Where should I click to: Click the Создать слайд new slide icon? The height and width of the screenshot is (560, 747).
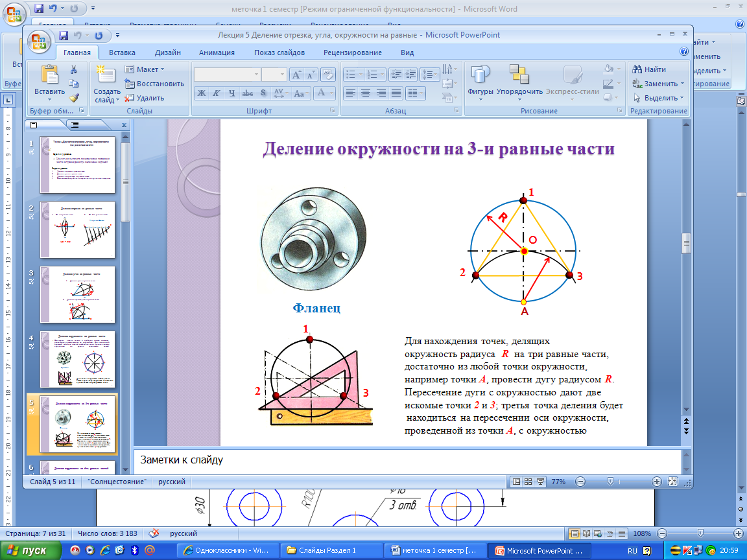[x=106, y=75]
